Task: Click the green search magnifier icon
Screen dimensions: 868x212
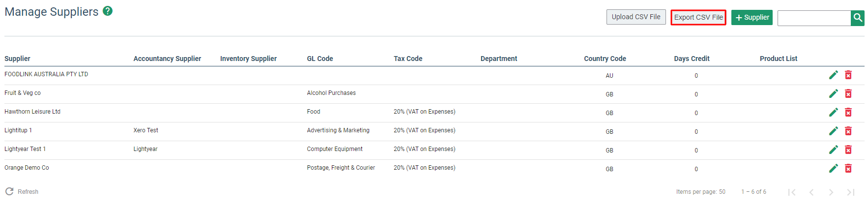Action: (x=858, y=18)
